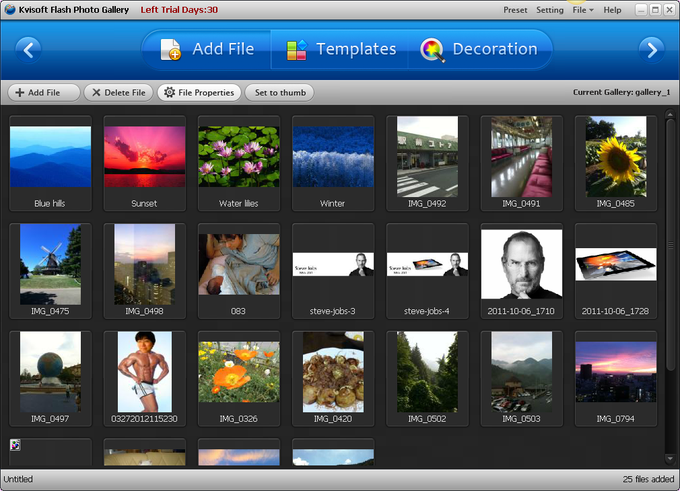Select the IMG_0485 sunflower thumbnail
This screenshot has height=491, width=680.
pos(616,163)
